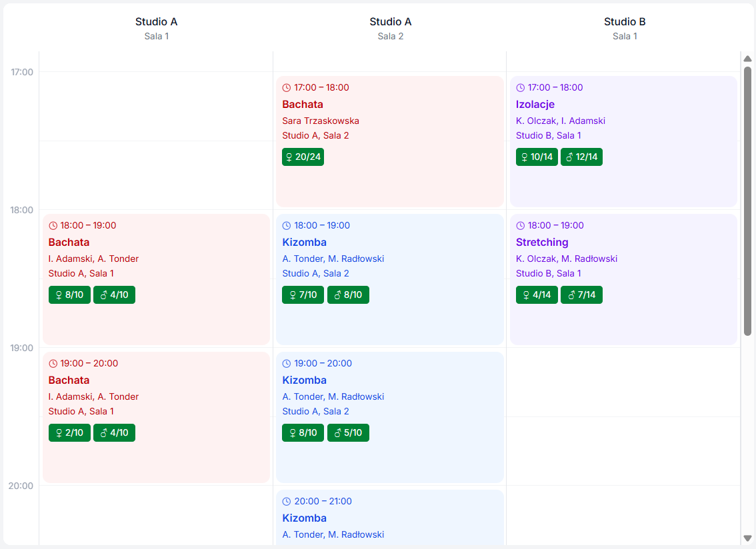756x549 pixels.
Task: Click female 2/10 badge on 19:00 Bachata
Action: (69, 433)
